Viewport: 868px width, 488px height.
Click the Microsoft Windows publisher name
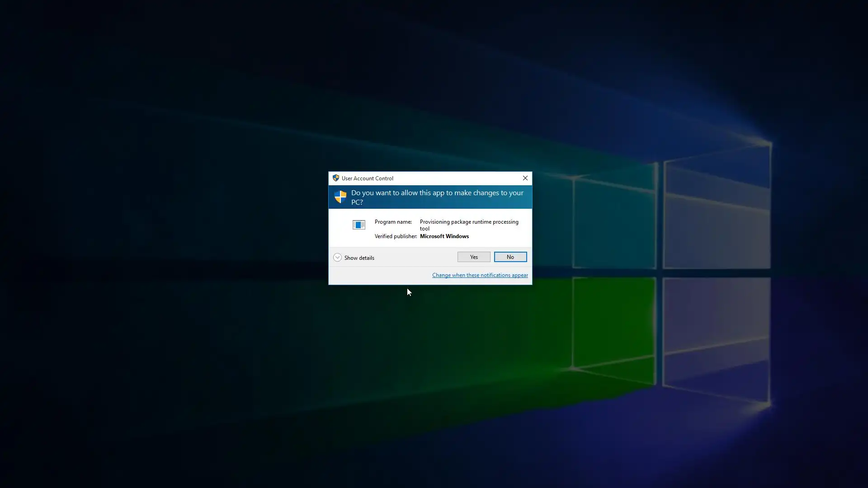coord(444,236)
